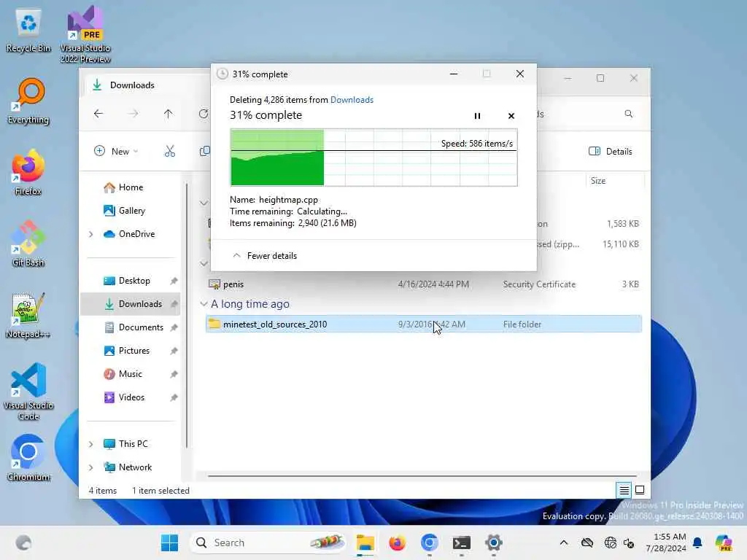Switch to details list view
This screenshot has width=747, height=560.
[624, 489]
